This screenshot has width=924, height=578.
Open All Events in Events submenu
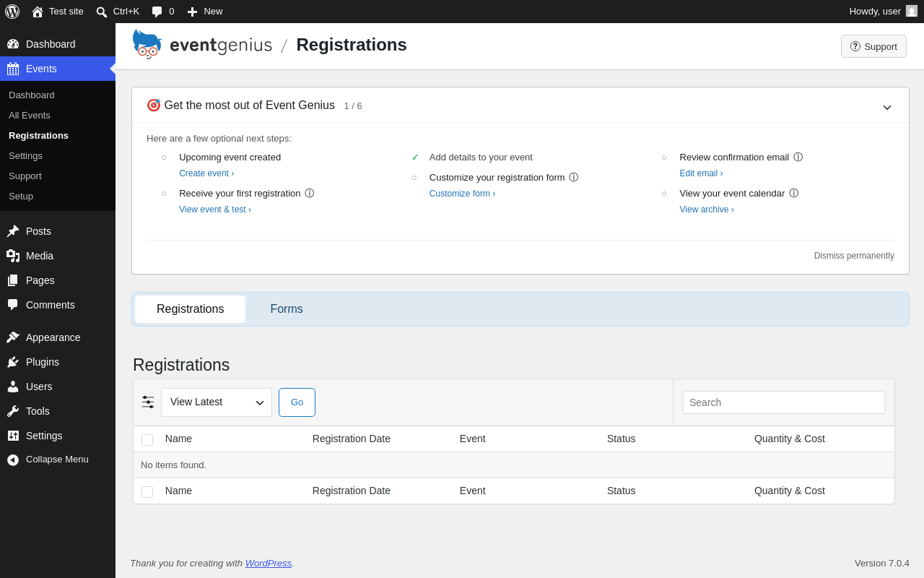pyautogui.click(x=30, y=116)
